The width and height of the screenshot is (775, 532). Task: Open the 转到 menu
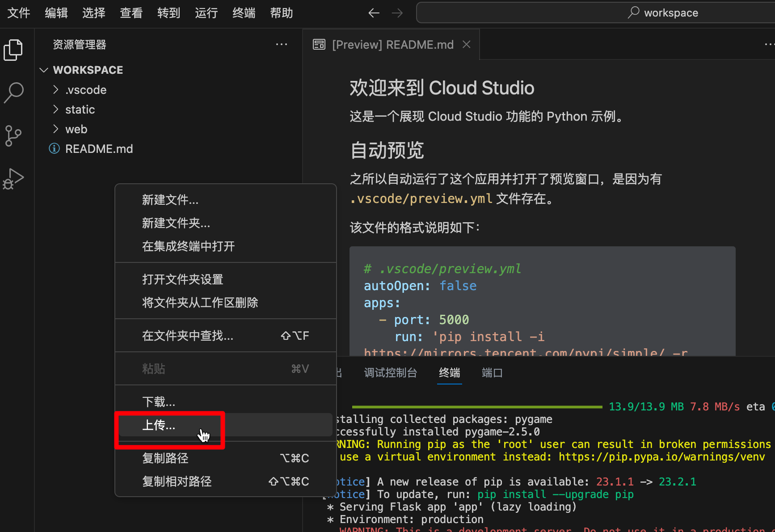(x=169, y=13)
